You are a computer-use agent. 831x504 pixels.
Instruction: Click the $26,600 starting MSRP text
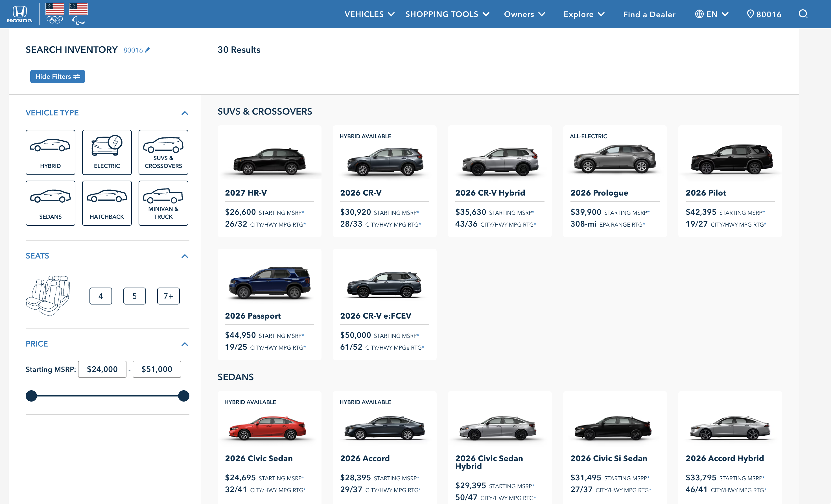(x=264, y=212)
